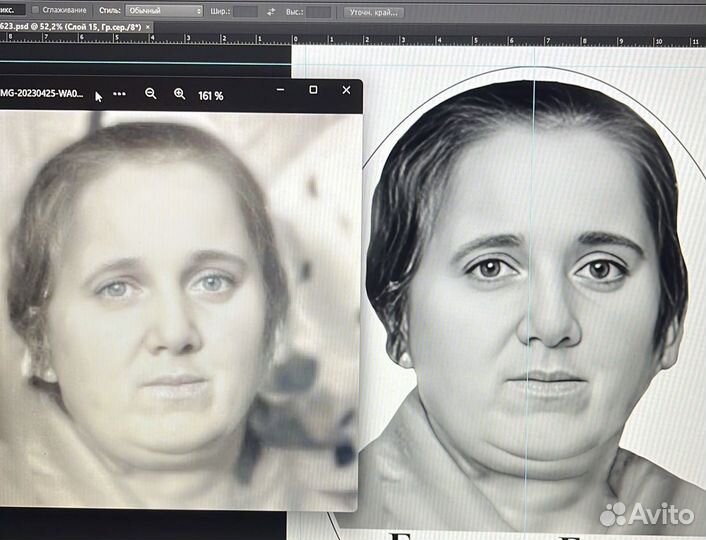Zoom out in the photo viewer
Viewport: 706px width, 540px height.
151,94
